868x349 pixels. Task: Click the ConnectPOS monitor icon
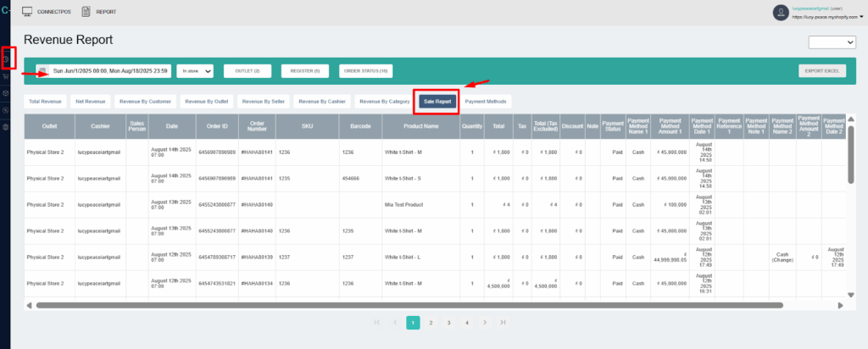[x=27, y=13]
